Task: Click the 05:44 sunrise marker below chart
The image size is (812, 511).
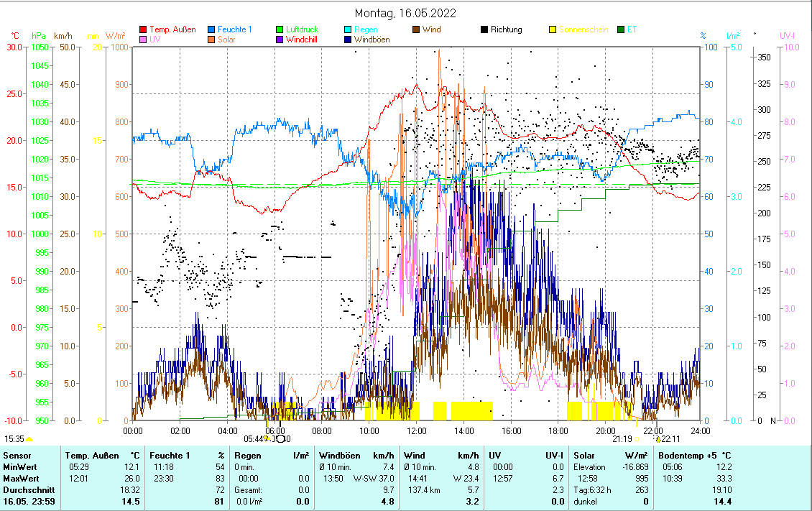Action: [254, 438]
